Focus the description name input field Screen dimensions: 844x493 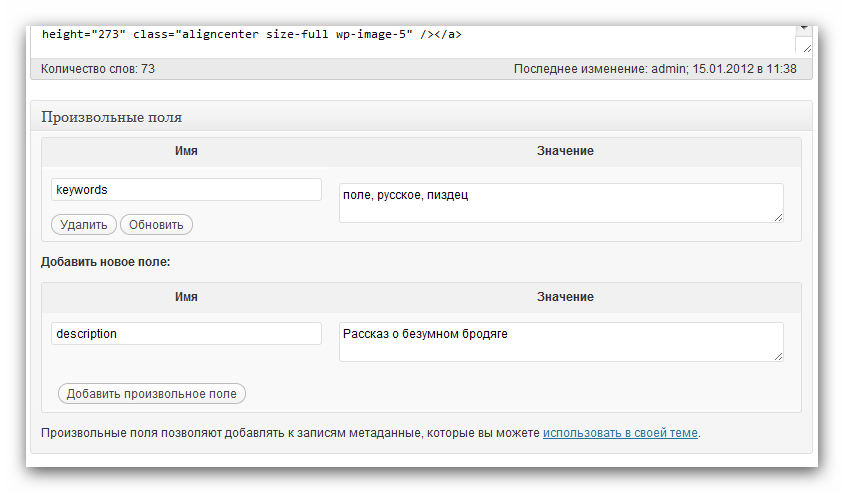point(186,334)
